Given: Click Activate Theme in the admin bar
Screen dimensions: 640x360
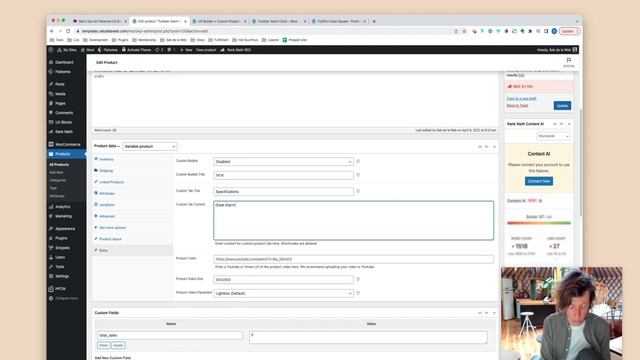Looking at the screenshot, I should click(136, 50).
